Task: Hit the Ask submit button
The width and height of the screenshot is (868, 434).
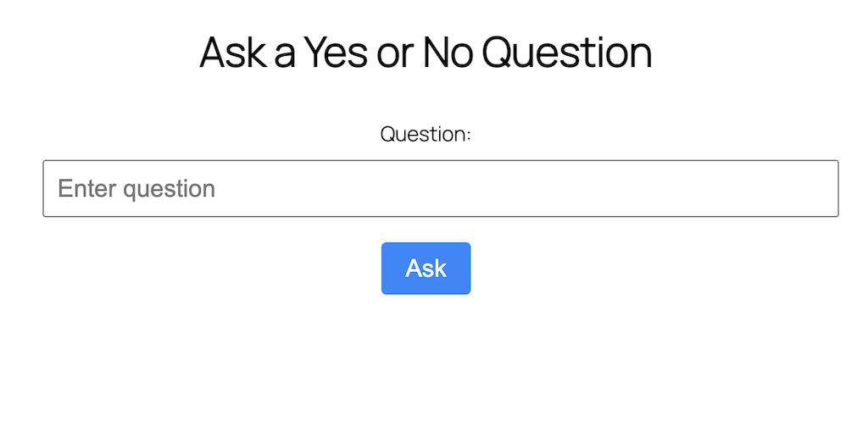Action: pyautogui.click(x=426, y=269)
